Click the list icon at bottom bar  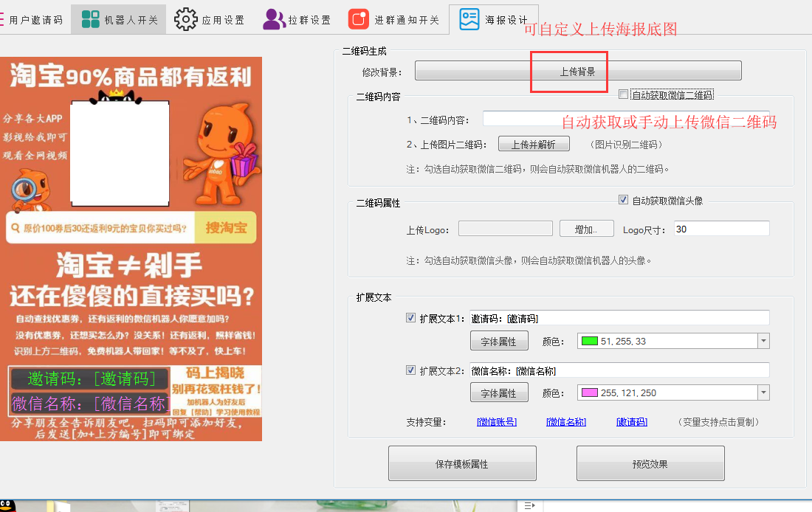coord(530,505)
